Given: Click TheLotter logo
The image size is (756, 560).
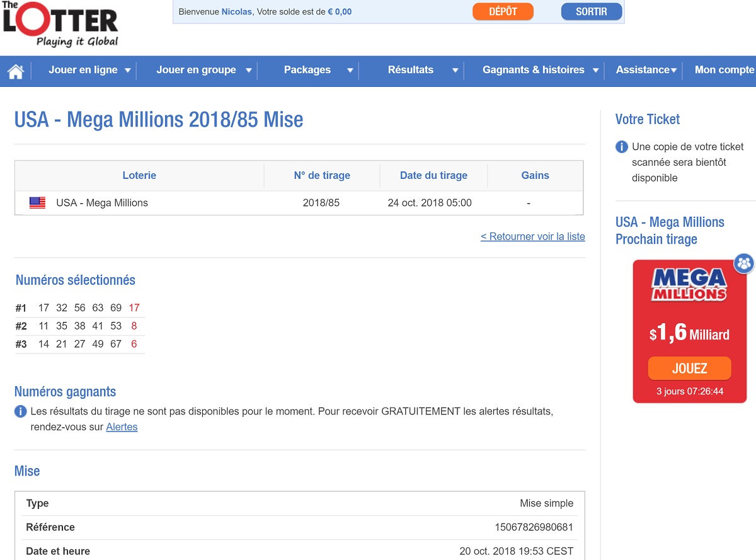Looking at the screenshot, I should click(x=60, y=24).
